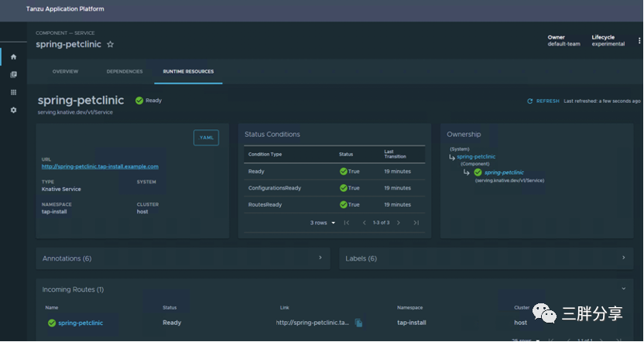
Task: Click Link header in Incoming Routes
Action: (x=285, y=307)
